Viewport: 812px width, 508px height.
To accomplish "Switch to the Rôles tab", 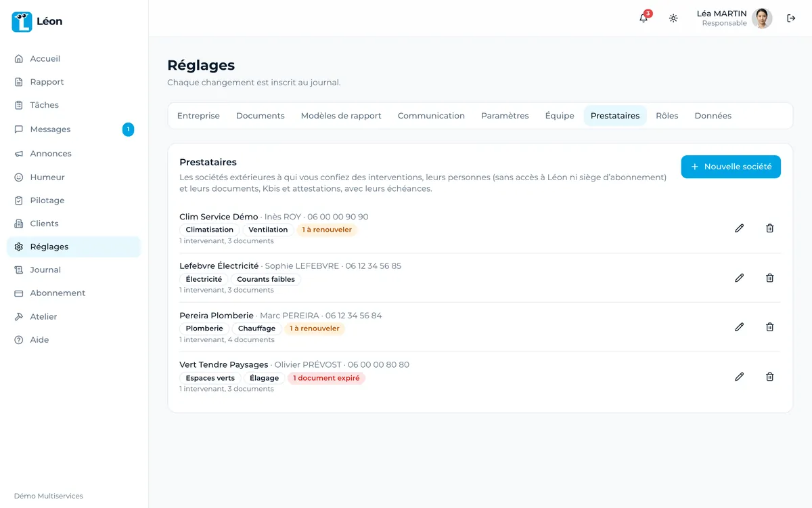I will (x=667, y=116).
